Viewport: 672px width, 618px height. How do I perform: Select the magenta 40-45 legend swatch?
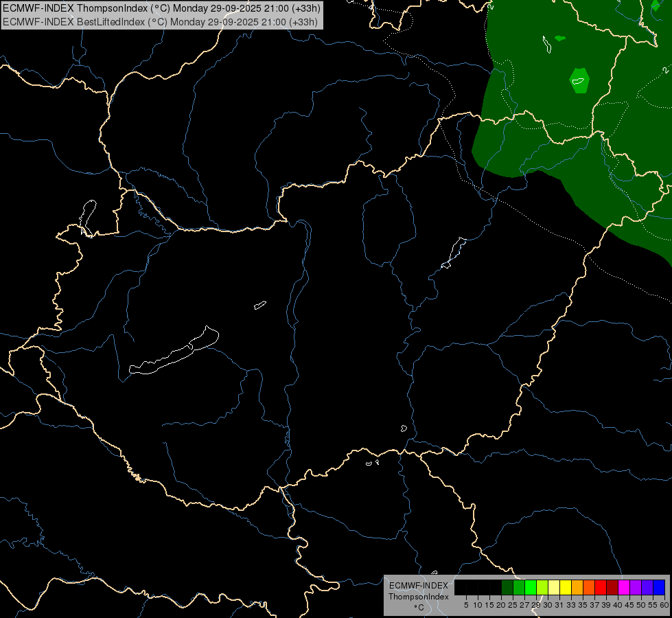coord(624,587)
